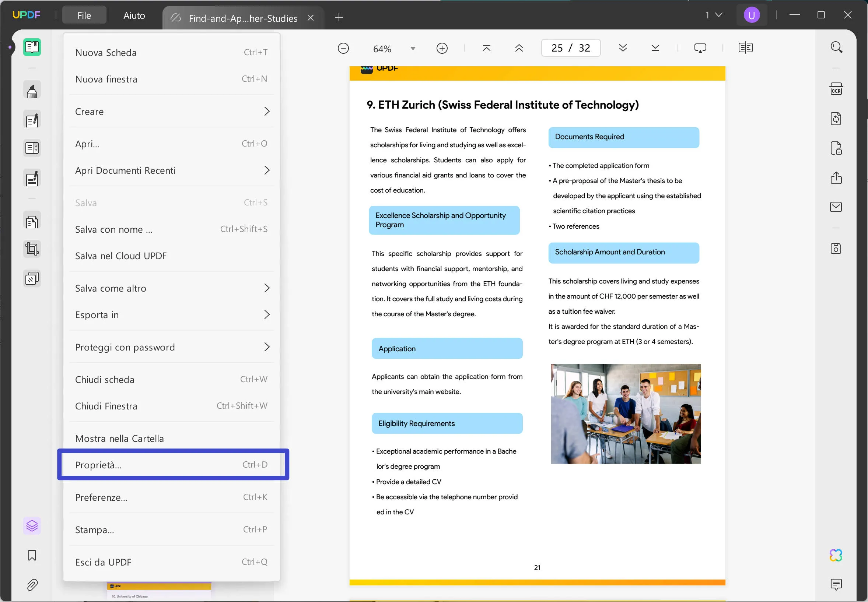Screen dimensions: 868x602
Task: Start slideshow presentation icon
Action: point(700,48)
